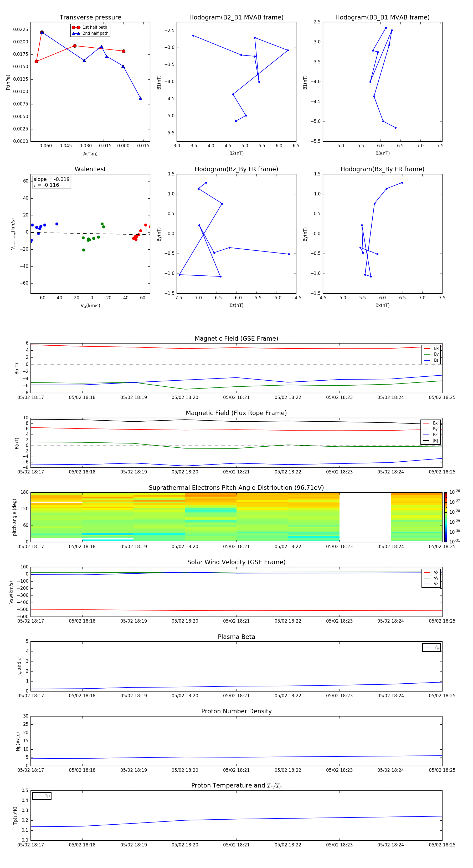Click the By entry in GSE magnetic legend
This screenshot has height=868, width=473.
click(x=431, y=354)
